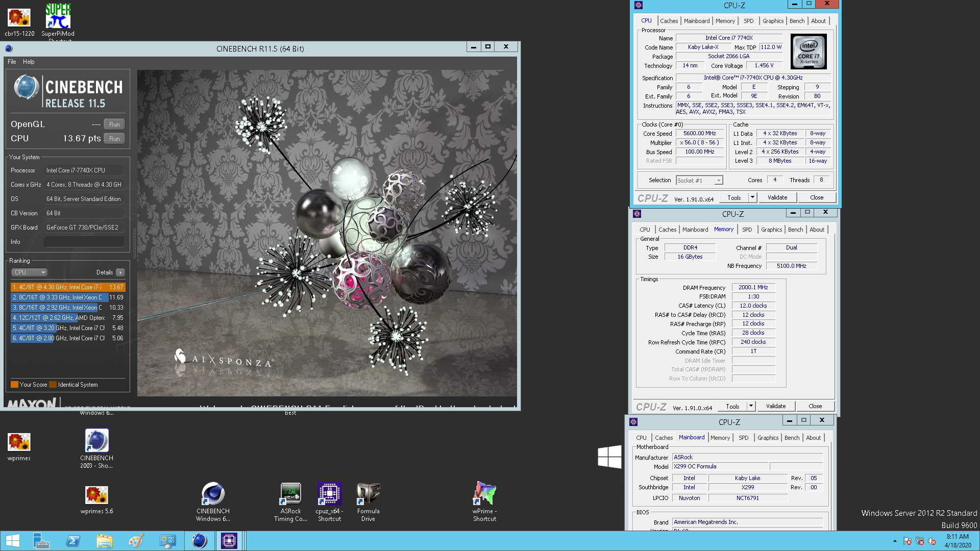Click the Cinebench side panel splitter handle
The image size is (980, 551).
[135, 243]
